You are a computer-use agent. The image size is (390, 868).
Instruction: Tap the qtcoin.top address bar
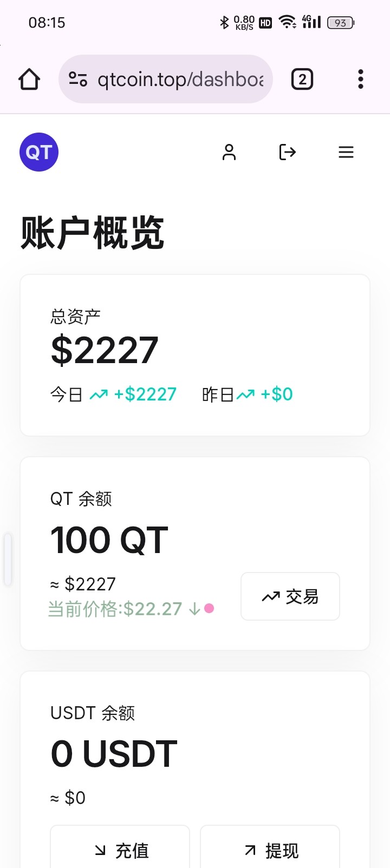pos(180,80)
